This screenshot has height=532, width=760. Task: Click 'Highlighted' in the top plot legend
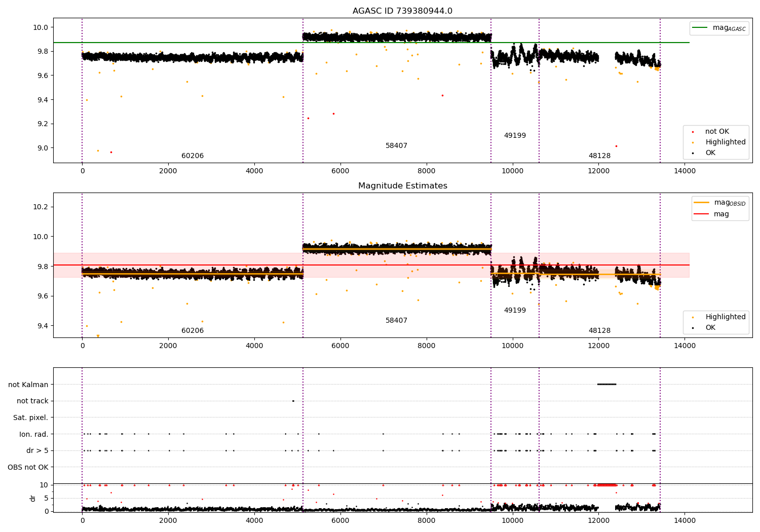tap(719, 142)
